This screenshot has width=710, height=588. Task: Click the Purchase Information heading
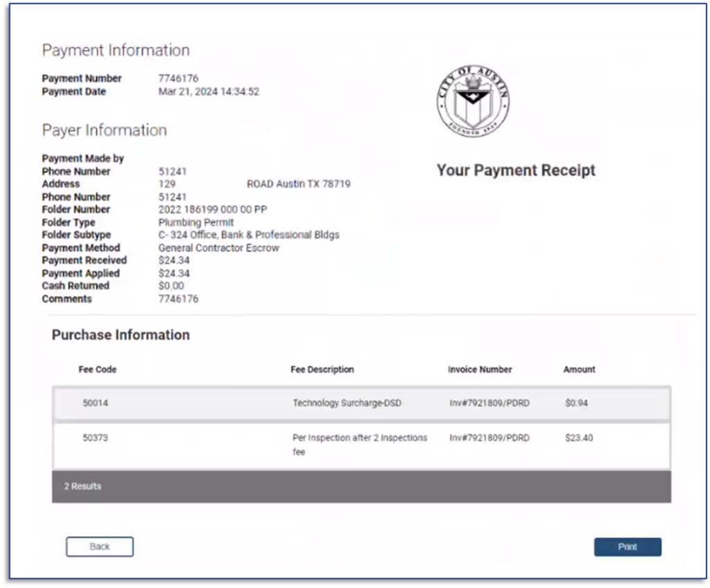click(120, 335)
